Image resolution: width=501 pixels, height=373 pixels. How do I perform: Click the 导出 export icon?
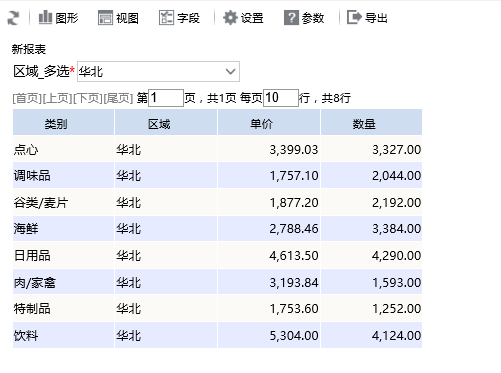click(354, 17)
